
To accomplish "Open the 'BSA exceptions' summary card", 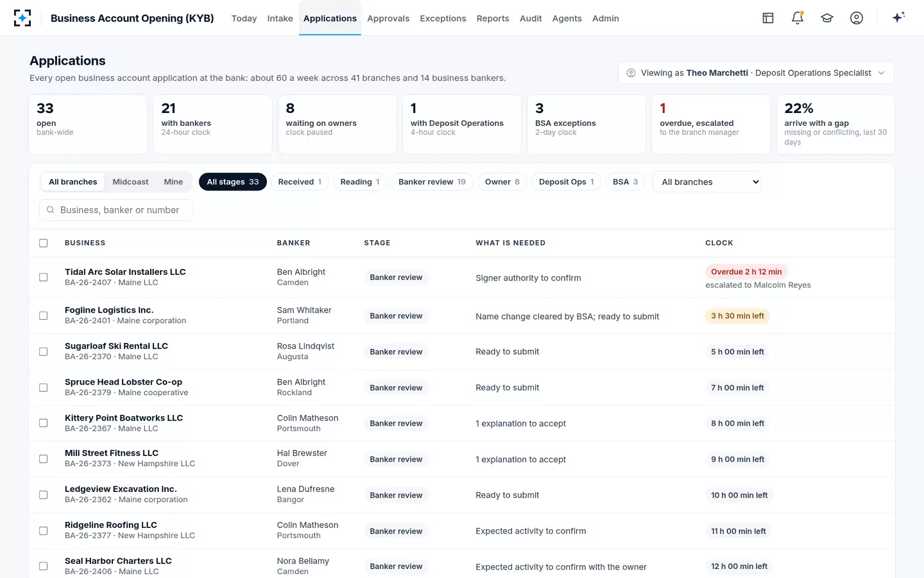I will [586, 125].
